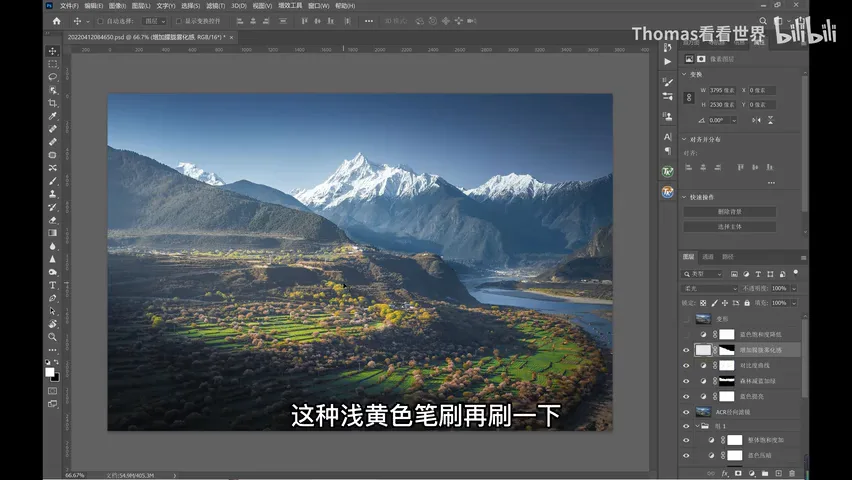
Task: Click the Home icon in options bar
Action: (57, 21)
